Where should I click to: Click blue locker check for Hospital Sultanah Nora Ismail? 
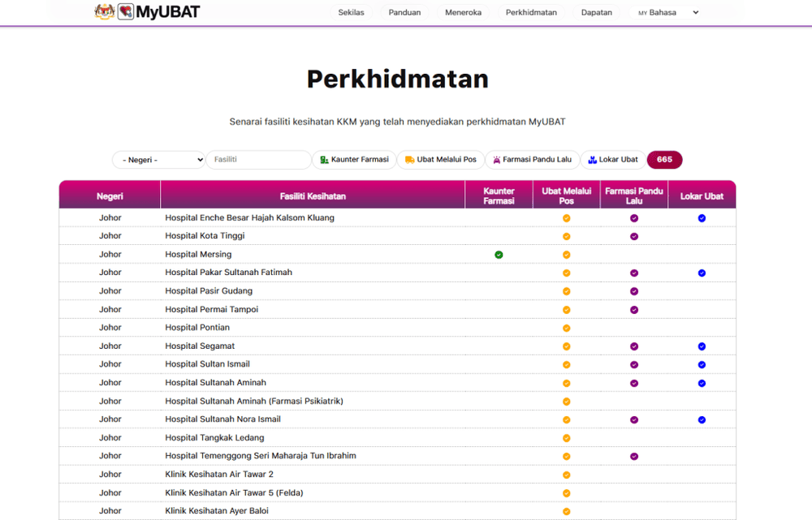tap(702, 420)
